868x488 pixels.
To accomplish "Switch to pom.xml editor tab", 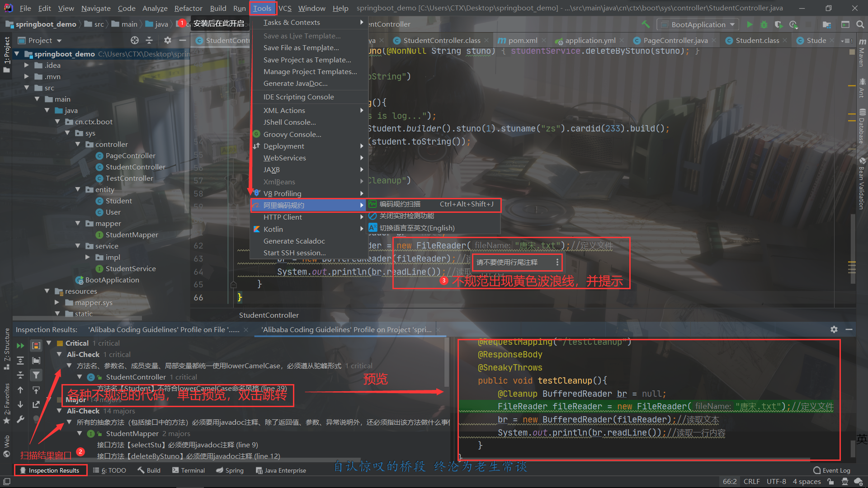I will tap(523, 40).
